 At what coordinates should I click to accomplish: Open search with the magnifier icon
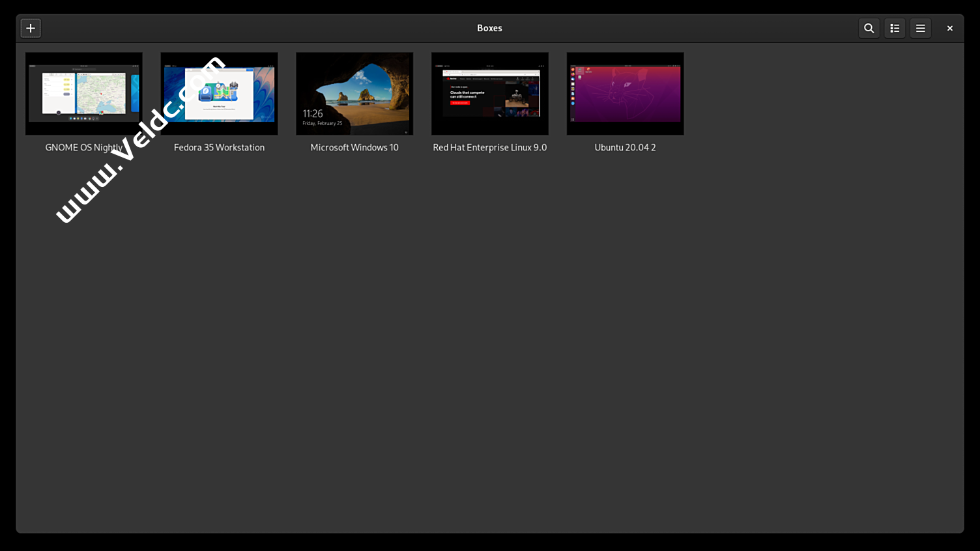pos(869,28)
